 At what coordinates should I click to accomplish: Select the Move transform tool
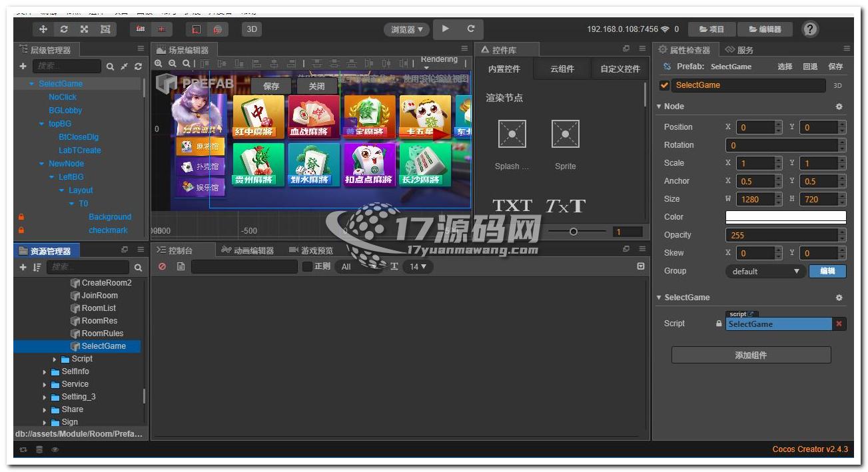click(x=43, y=29)
